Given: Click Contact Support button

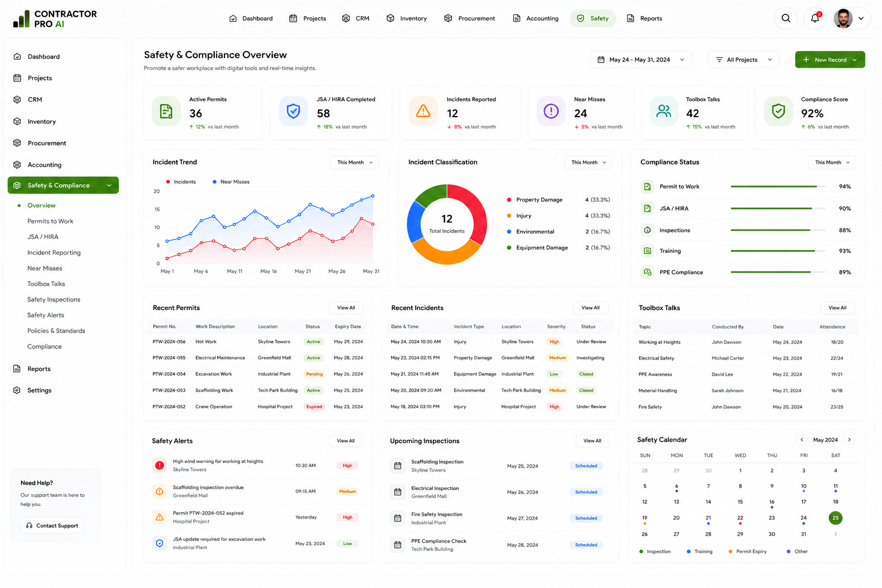Looking at the screenshot, I should (x=52, y=525).
